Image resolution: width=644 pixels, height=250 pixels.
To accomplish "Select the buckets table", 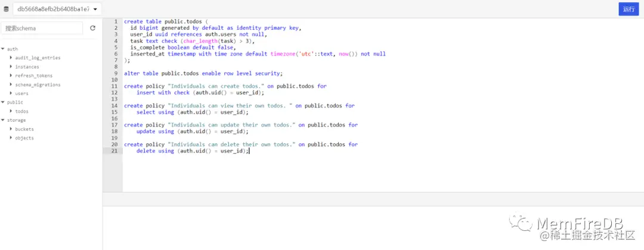I will pyautogui.click(x=24, y=129).
